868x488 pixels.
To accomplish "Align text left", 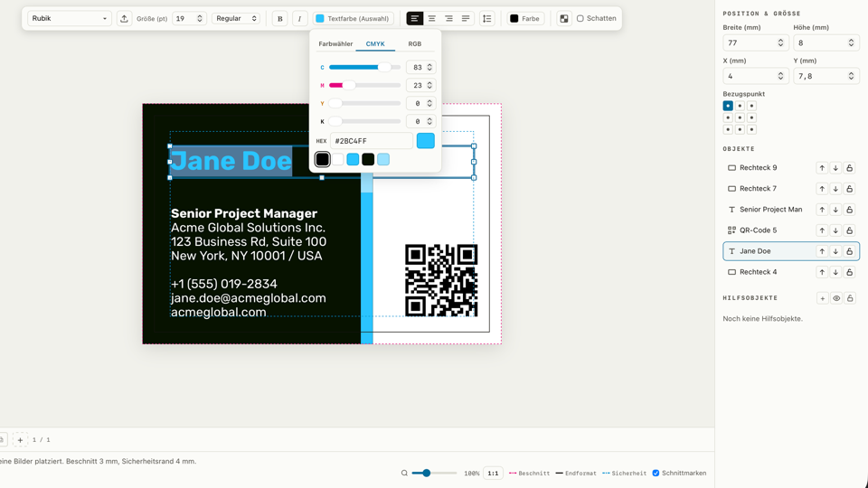I will [x=415, y=18].
